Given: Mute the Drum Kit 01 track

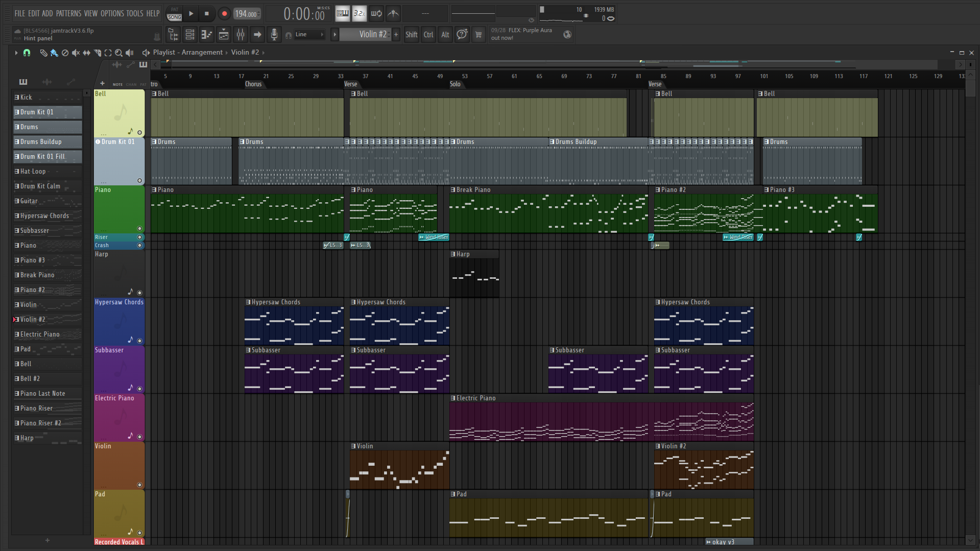Looking at the screenshot, I should 139,180.
